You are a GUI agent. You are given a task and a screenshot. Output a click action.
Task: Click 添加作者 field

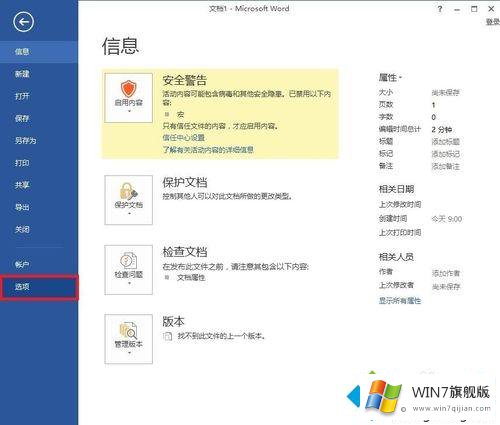point(446,273)
